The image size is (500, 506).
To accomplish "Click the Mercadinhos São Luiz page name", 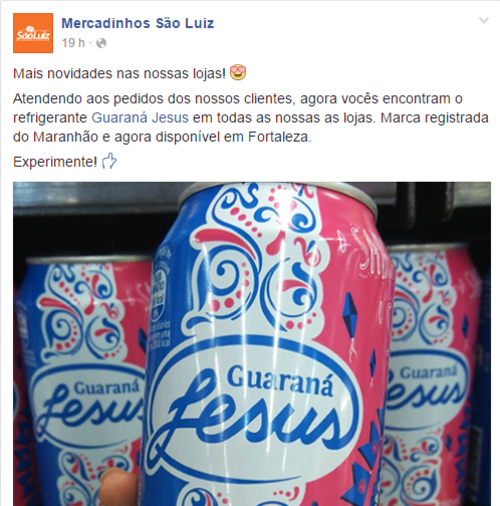I will coord(138,23).
